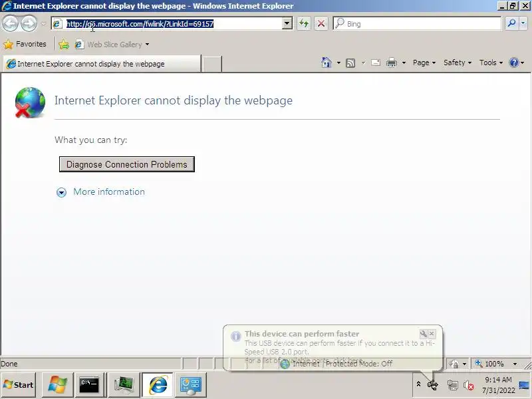532x399 pixels.
Task: Click the Read Mail envelope icon
Action: (376, 63)
